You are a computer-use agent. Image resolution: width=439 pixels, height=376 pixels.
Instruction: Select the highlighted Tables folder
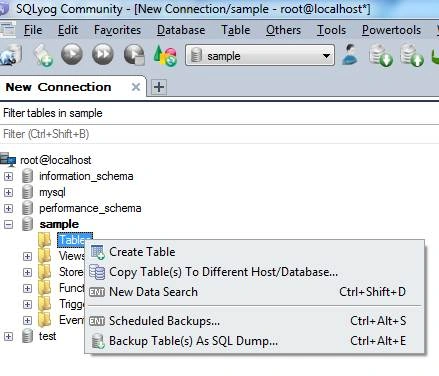(75, 240)
